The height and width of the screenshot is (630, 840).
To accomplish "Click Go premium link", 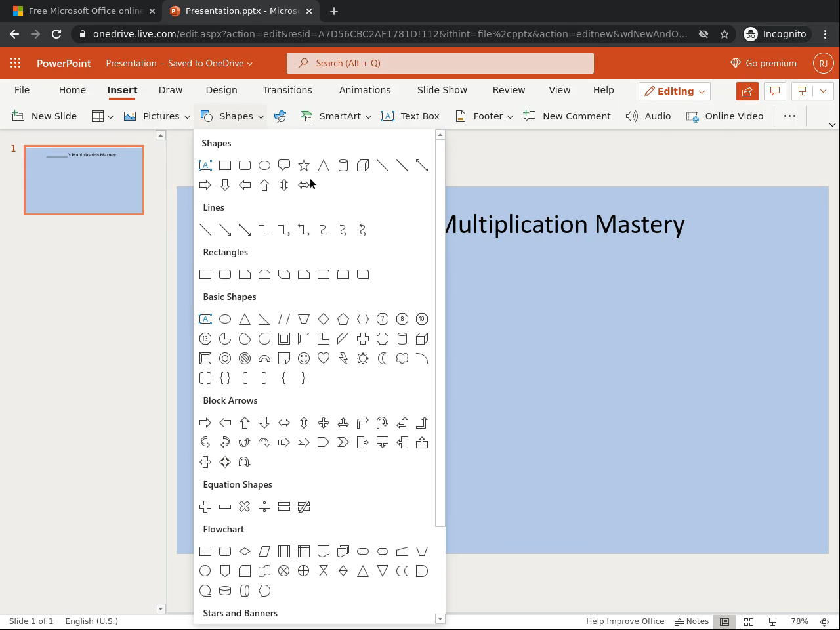I will coord(763,63).
